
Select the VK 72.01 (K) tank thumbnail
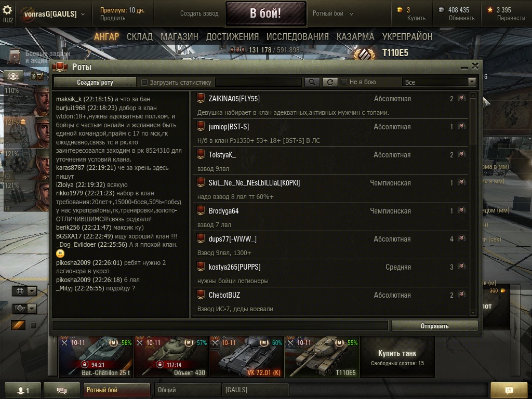click(x=247, y=357)
